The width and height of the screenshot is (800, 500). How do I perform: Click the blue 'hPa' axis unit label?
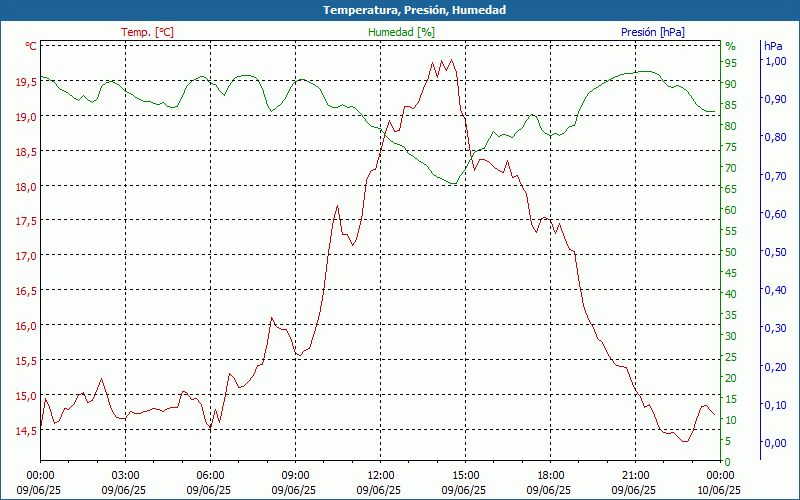pos(773,46)
